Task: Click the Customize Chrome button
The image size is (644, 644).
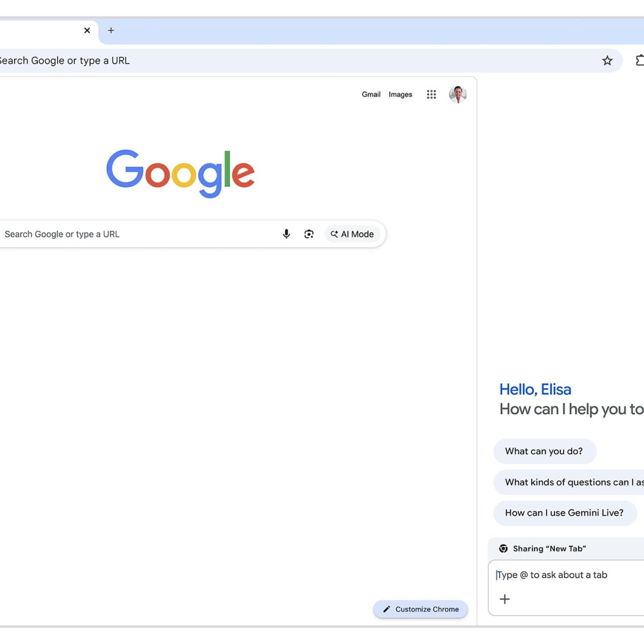Action: (421, 609)
